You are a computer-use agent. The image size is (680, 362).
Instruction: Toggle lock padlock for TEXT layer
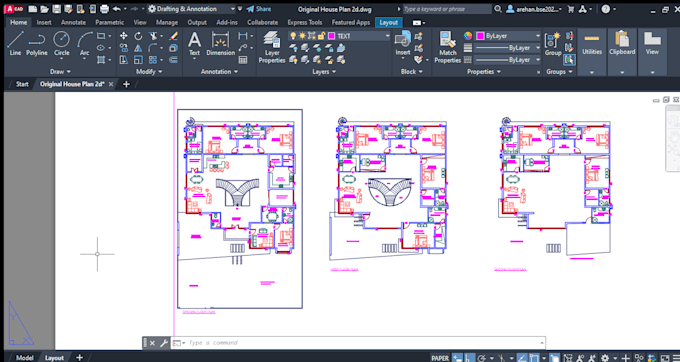pos(321,36)
